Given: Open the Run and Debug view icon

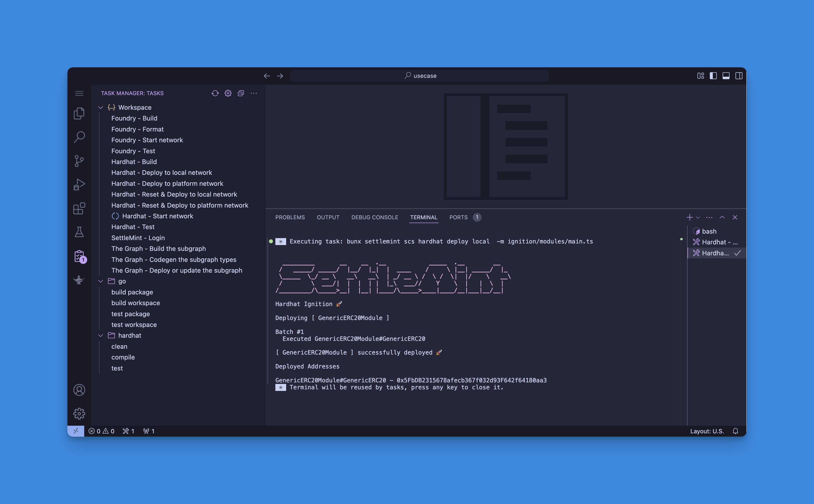Looking at the screenshot, I should 79,185.
